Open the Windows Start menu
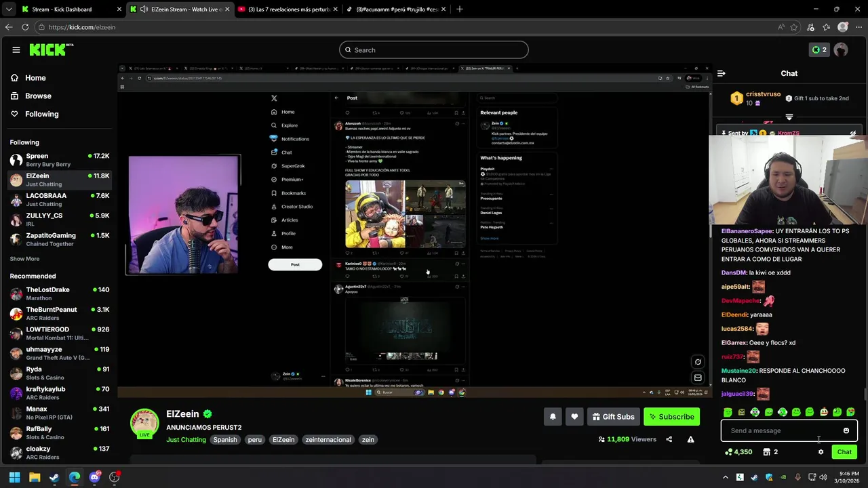 click(14, 477)
